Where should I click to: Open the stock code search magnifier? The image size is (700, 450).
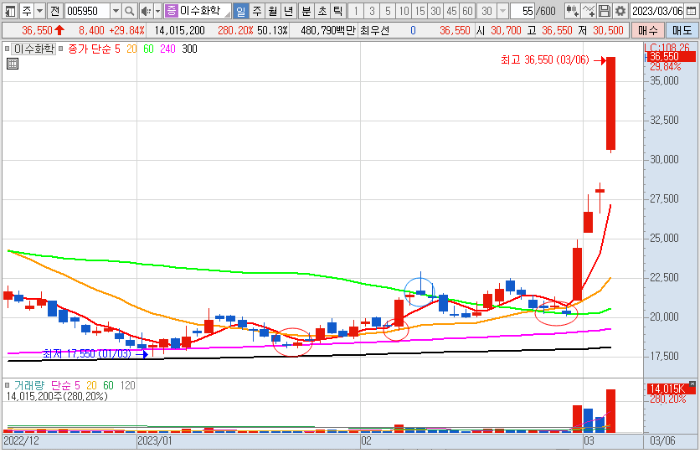[129, 10]
